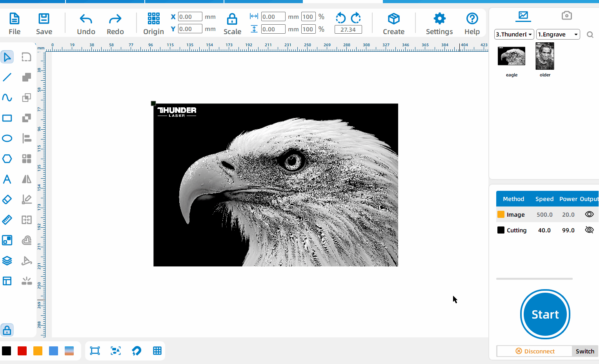Toggle the Scale lock icon
Image resolution: width=599 pixels, height=364 pixels.
[232, 19]
